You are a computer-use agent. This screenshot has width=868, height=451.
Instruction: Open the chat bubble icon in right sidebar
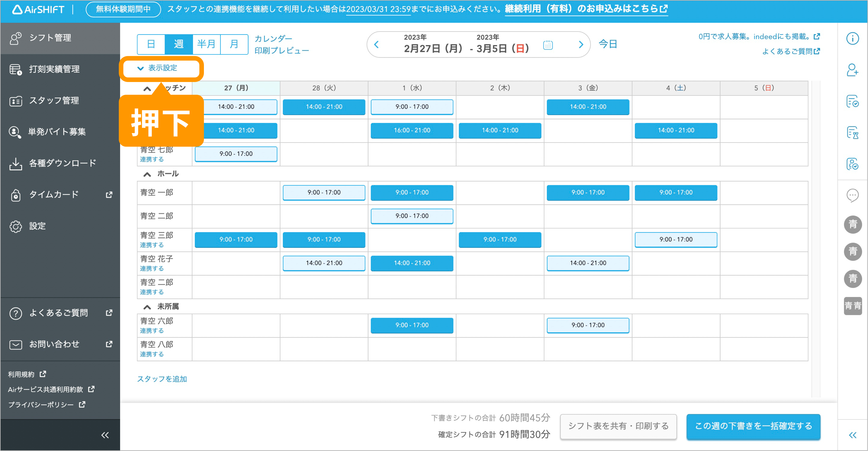853,195
